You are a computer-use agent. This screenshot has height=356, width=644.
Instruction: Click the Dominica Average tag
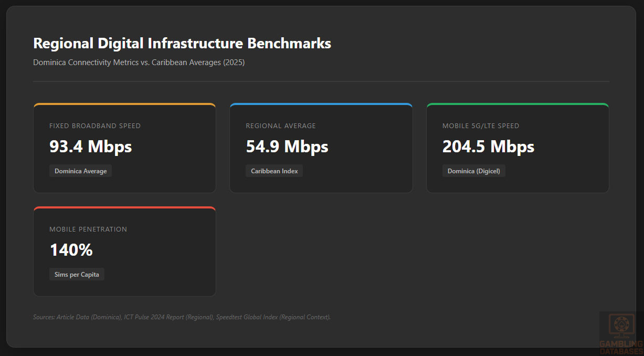coord(80,171)
